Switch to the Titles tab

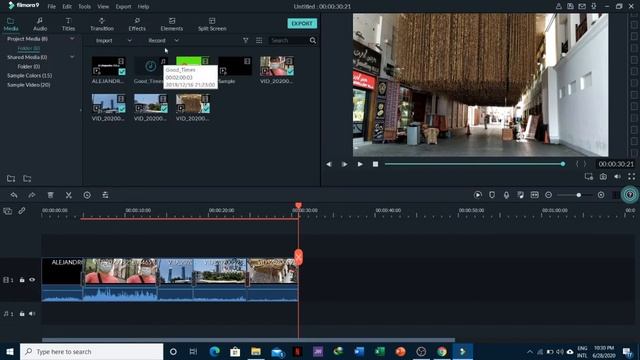pos(68,24)
